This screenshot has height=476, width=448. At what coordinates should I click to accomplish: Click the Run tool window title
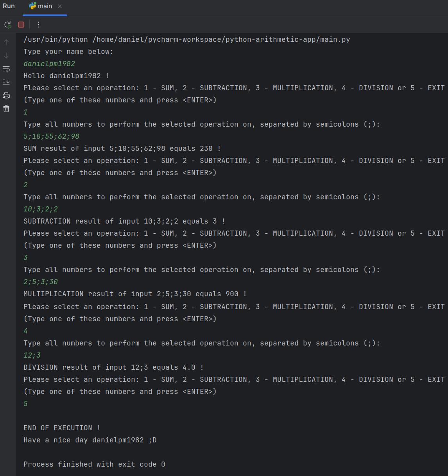tap(9, 6)
